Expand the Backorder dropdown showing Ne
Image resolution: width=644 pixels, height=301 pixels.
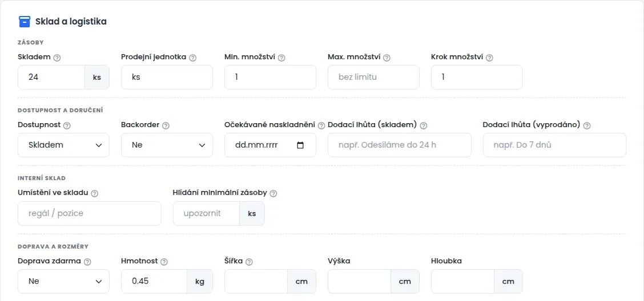click(x=167, y=145)
